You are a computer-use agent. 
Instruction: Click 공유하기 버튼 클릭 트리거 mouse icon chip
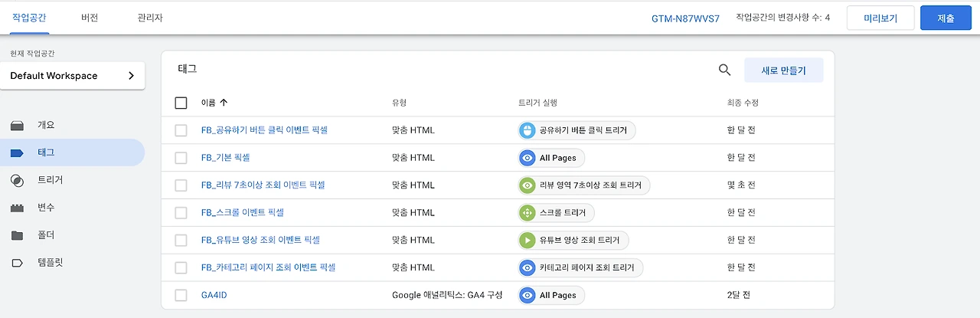(527, 130)
